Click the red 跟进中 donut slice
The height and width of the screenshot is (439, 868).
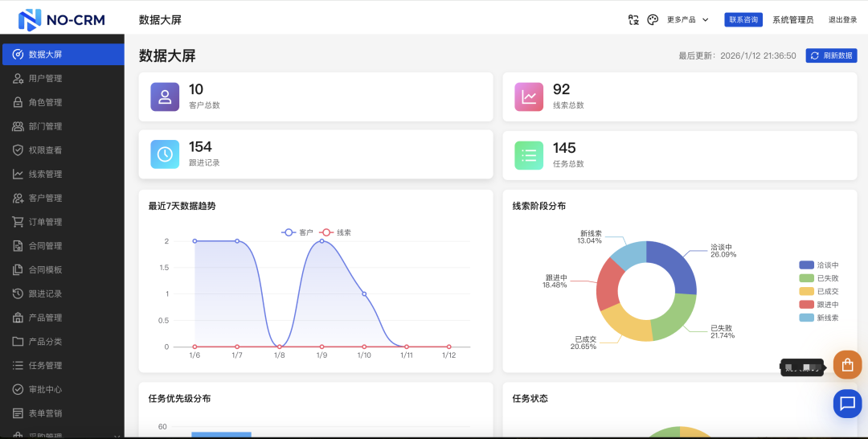(609, 285)
